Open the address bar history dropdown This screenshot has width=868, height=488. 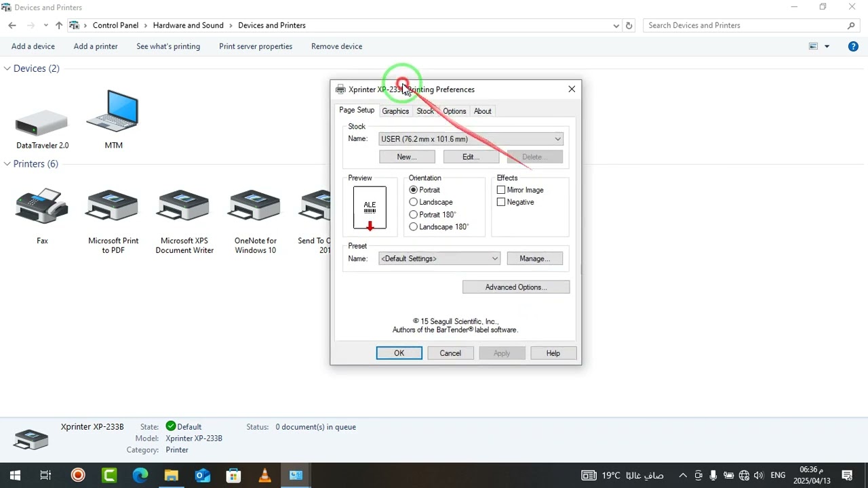pos(616,26)
